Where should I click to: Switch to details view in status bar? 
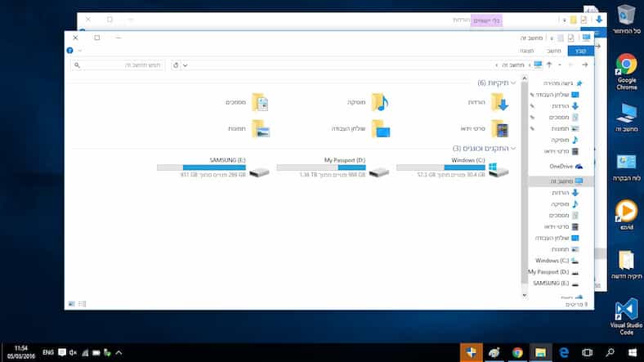[x=82, y=303]
